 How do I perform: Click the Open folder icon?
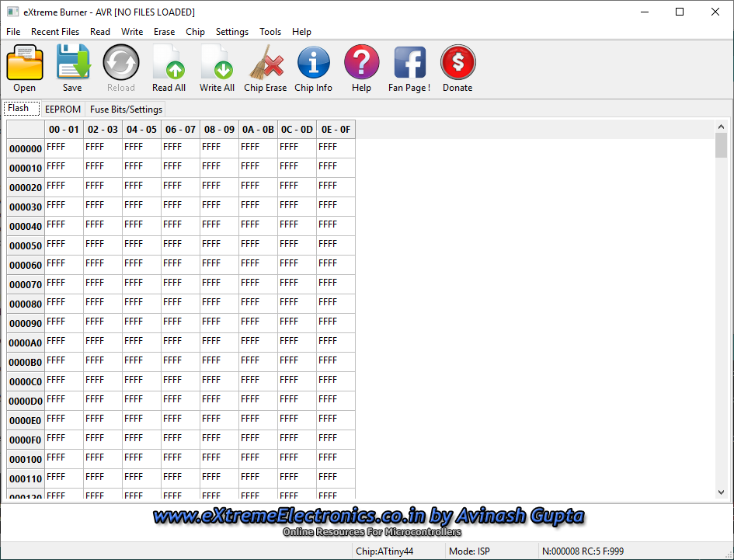click(24, 62)
